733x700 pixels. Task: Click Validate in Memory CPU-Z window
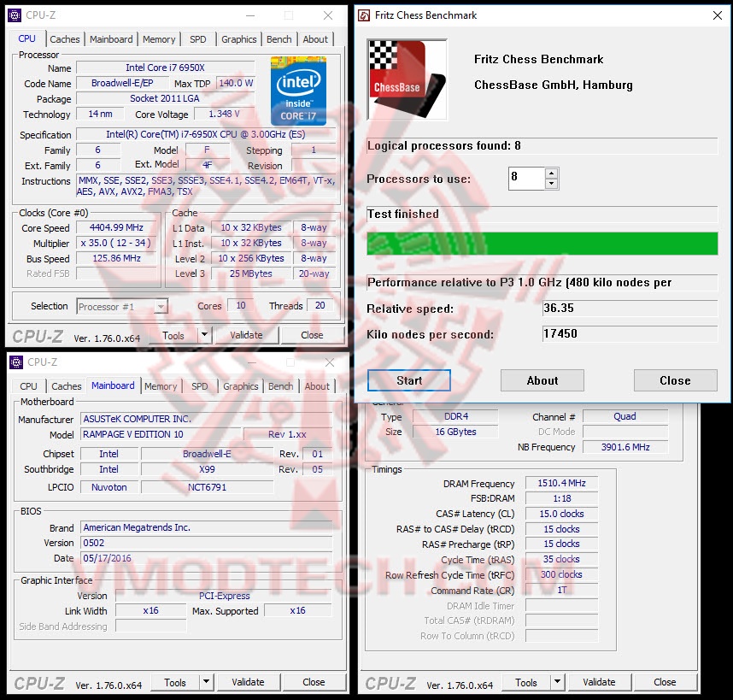pyautogui.click(x=600, y=682)
